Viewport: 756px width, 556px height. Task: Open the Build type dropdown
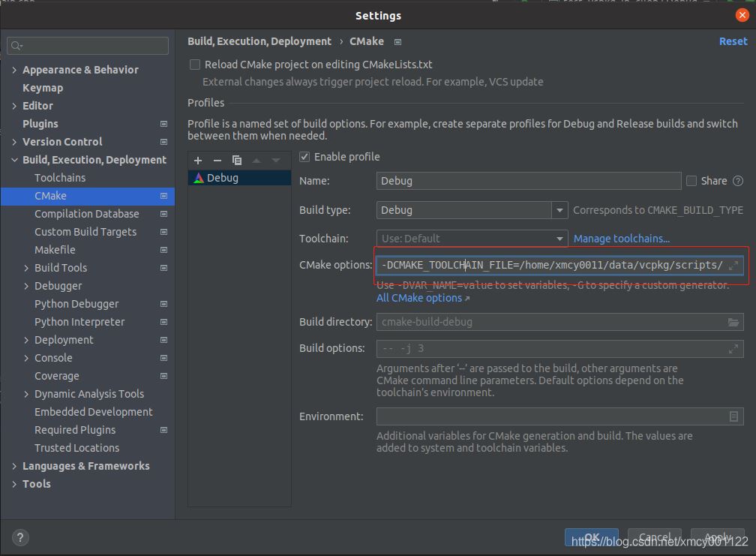click(559, 210)
